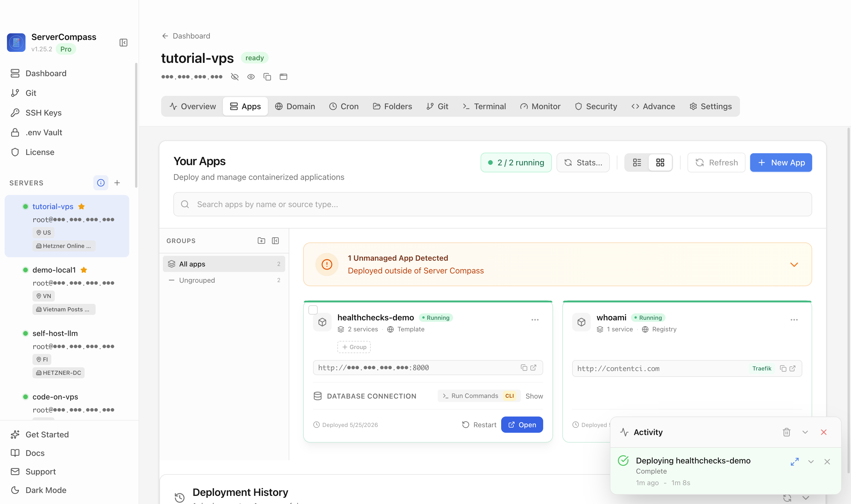The width and height of the screenshot is (851, 504).
Task: Switch to grid view layout
Action: (x=660, y=163)
